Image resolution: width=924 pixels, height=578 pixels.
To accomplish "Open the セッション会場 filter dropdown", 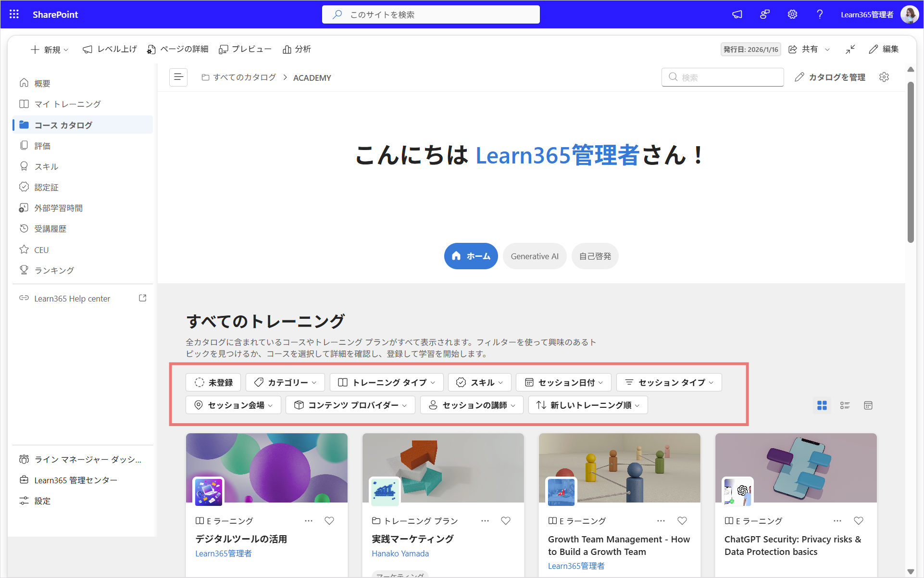I will [x=233, y=405].
